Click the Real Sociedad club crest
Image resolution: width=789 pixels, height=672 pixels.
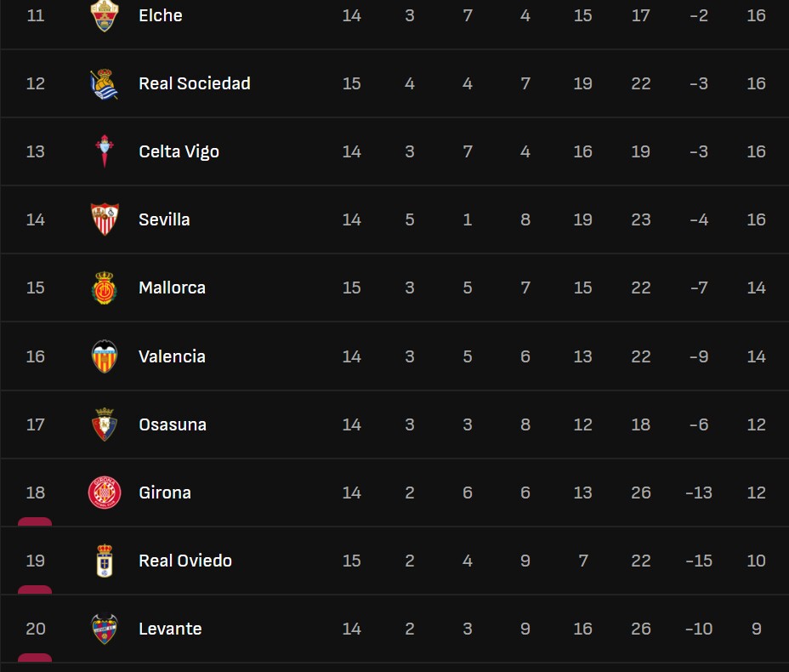click(105, 83)
